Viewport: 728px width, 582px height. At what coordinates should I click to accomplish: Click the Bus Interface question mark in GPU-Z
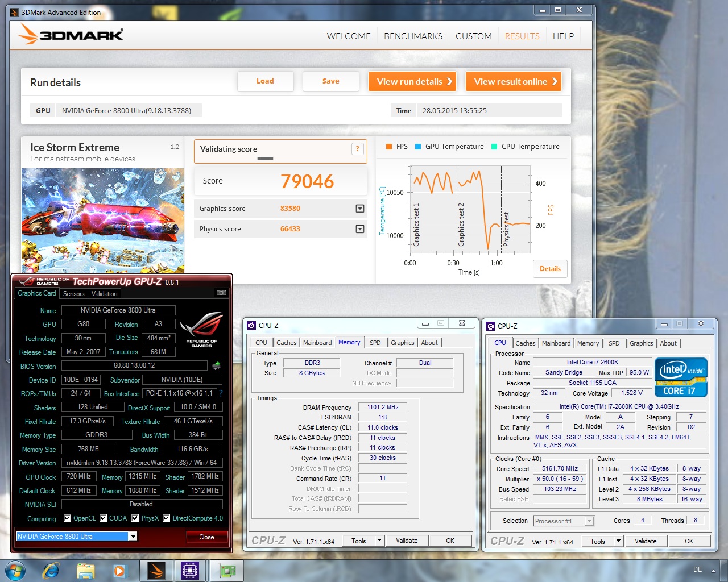point(221,393)
